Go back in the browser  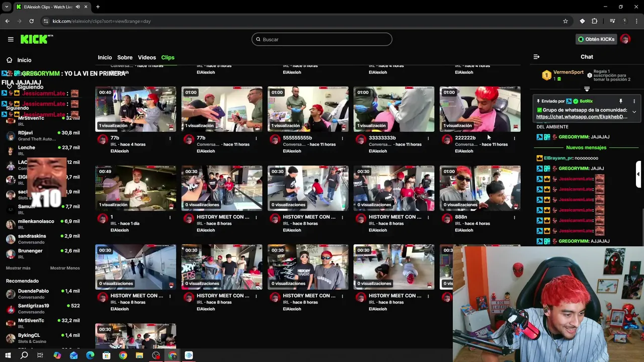coord(7,21)
